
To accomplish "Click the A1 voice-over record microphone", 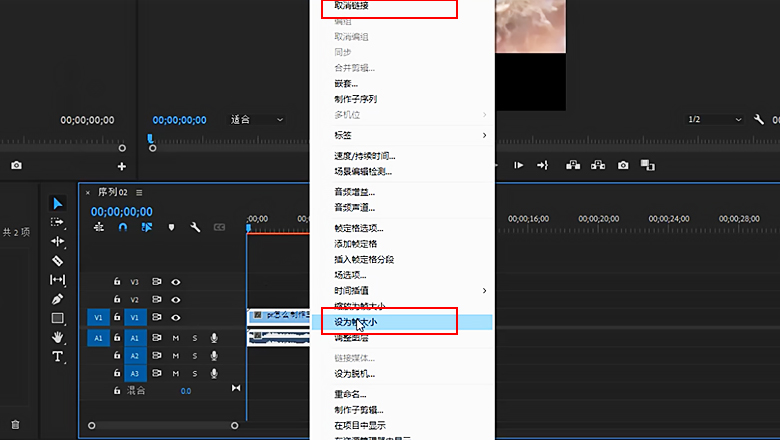I will coord(214,338).
